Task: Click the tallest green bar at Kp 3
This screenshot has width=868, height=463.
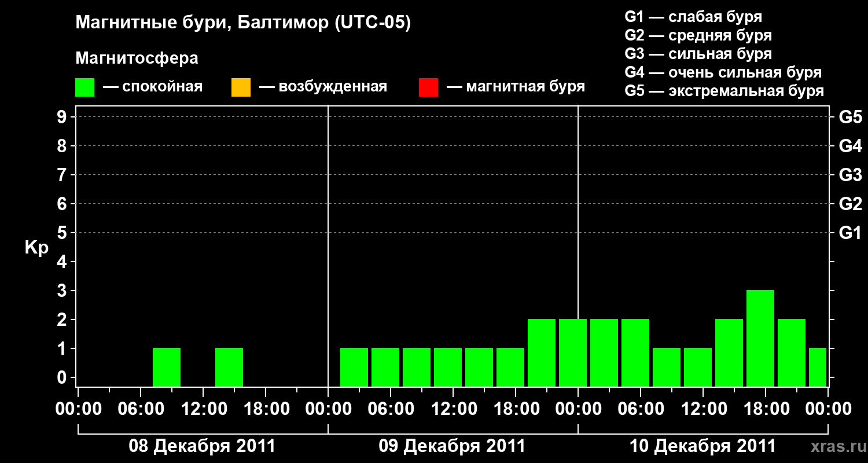Action: click(760, 338)
